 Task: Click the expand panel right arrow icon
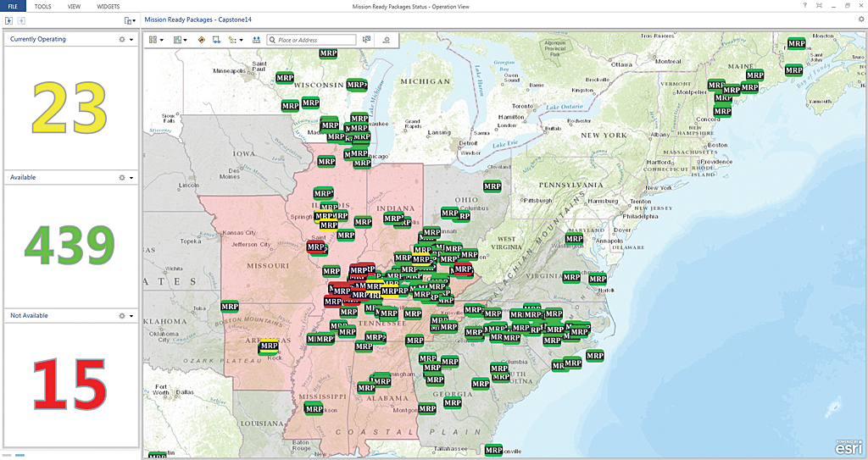click(21, 20)
